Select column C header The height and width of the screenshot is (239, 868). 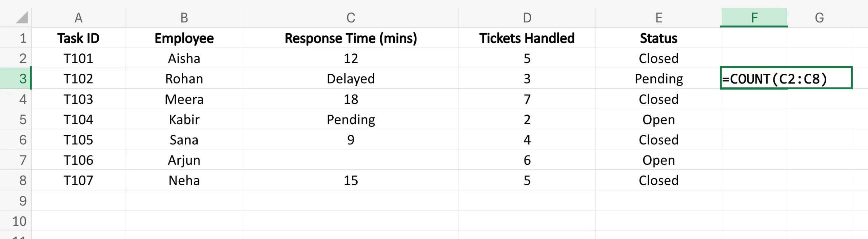[x=351, y=18]
